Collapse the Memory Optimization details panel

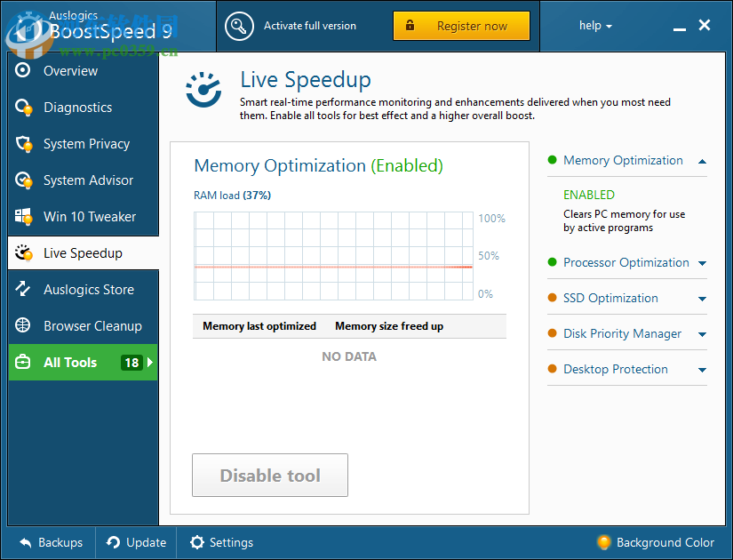[x=702, y=161]
